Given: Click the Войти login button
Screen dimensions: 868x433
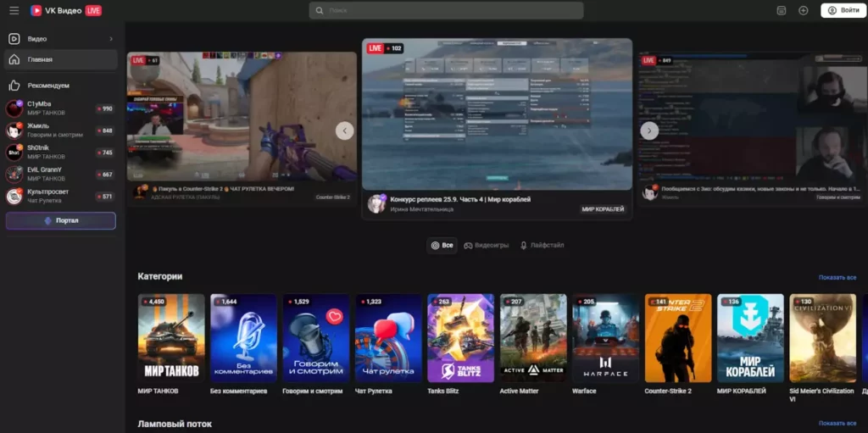Looking at the screenshot, I should click(843, 10).
